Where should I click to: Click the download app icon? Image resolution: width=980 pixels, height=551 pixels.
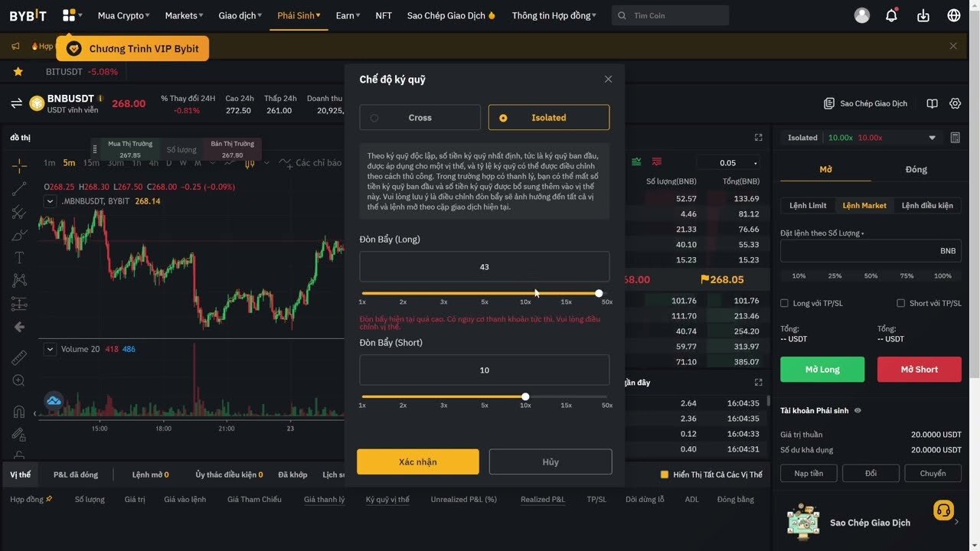pyautogui.click(x=923, y=15)
